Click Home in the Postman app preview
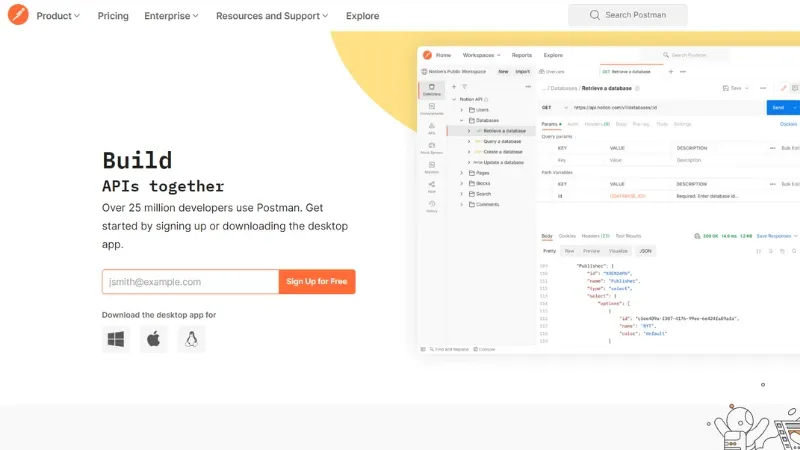The image size is (800, 450). pos(443,55)
